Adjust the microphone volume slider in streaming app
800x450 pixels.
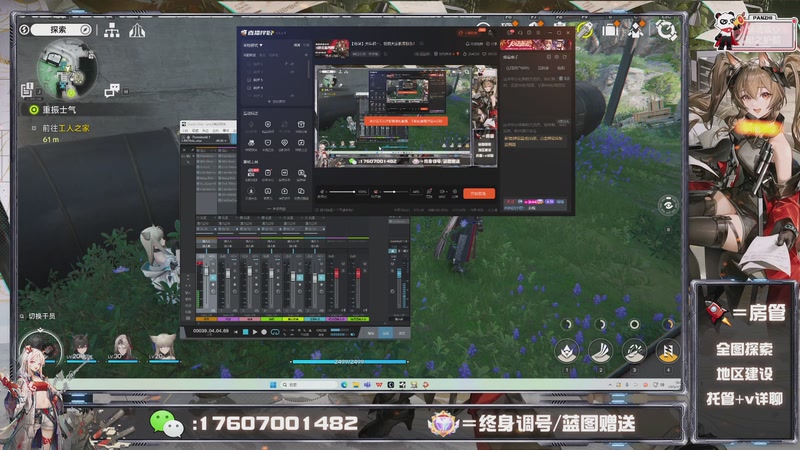pyautogui.click(x=342, y=192)
